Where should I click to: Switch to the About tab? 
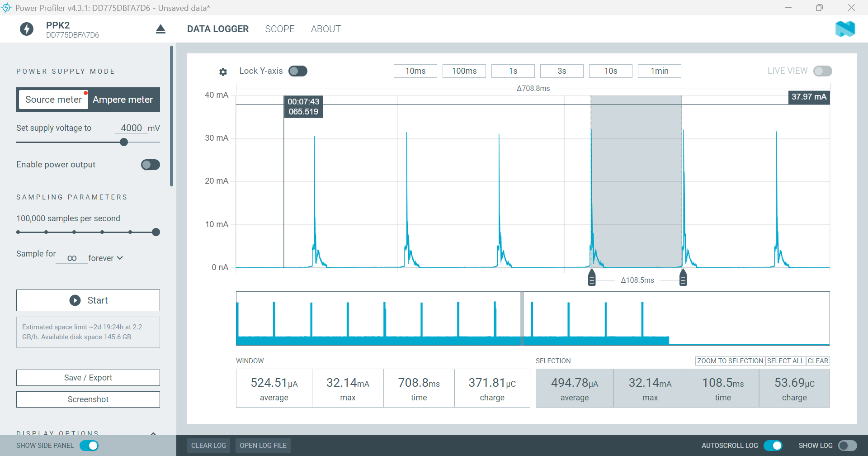coord(325,29)
